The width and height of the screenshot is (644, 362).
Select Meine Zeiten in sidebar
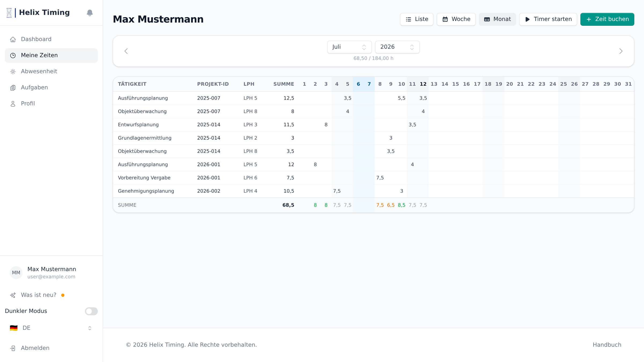(51, 56)
